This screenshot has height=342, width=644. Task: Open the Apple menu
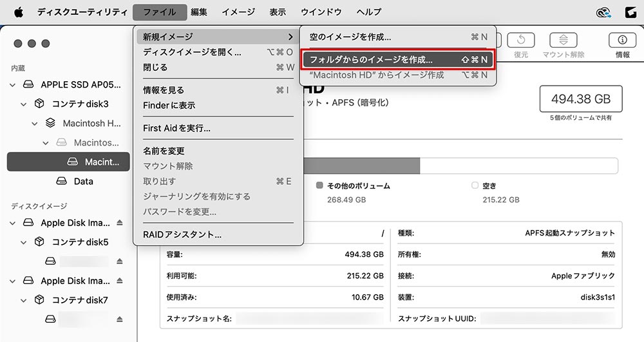click(x=18, y=12)
